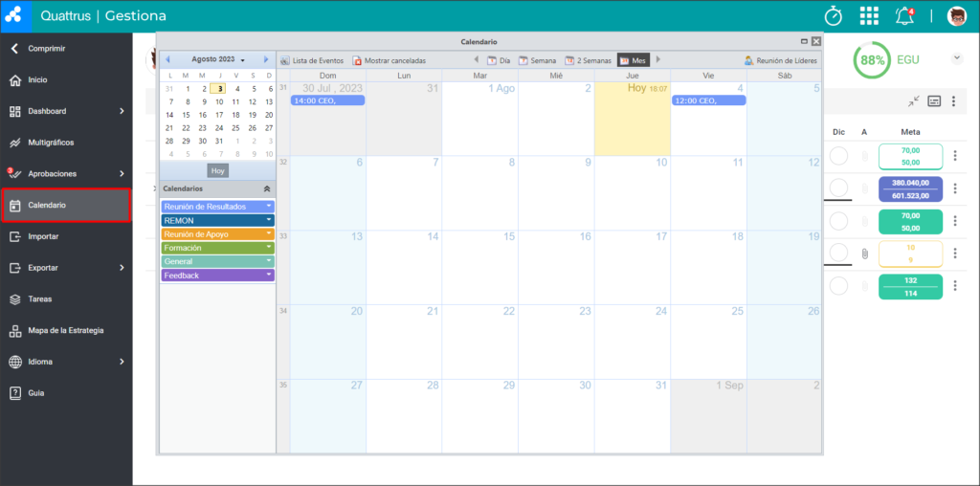The height and width of the screenshot is (486, 980).
Task: Expand Aprobaciones submenu chevron
Action: point(122,174)
